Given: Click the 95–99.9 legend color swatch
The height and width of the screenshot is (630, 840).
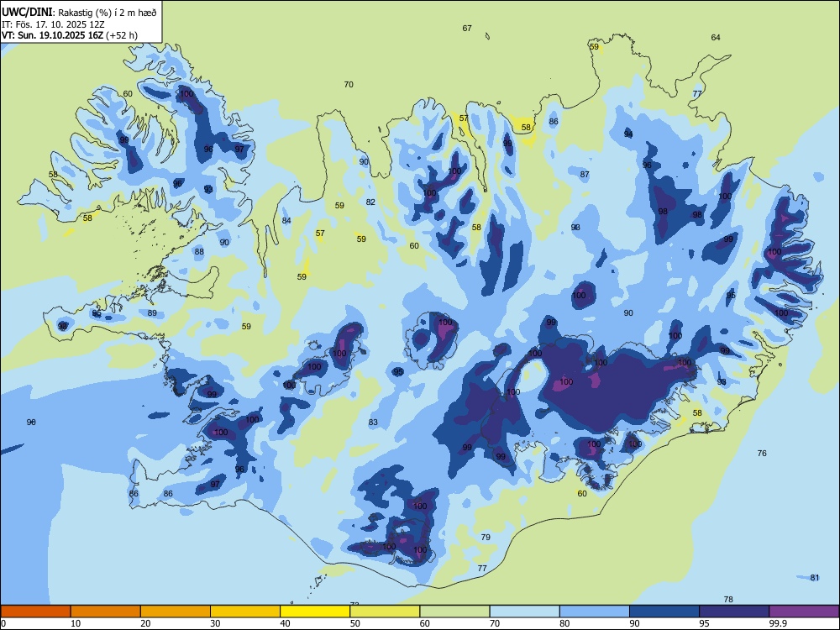Looking at the screenshot, I should pos(734,612).
